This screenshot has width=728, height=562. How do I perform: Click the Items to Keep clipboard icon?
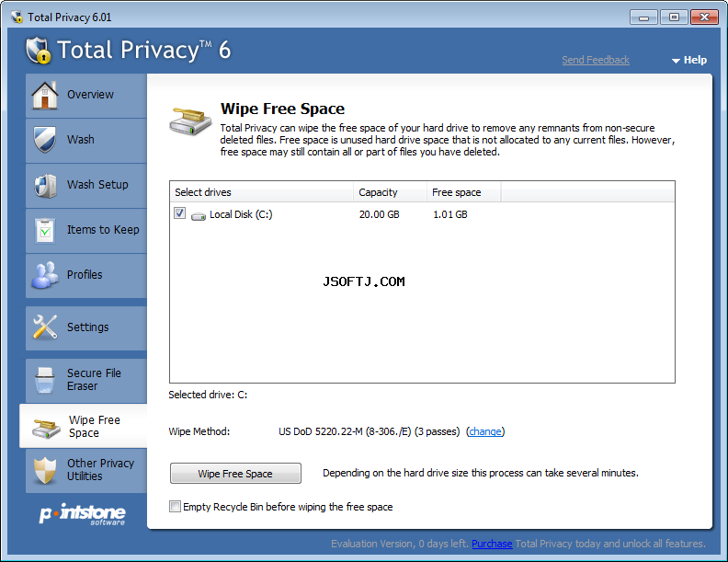(x=45, y=230)
